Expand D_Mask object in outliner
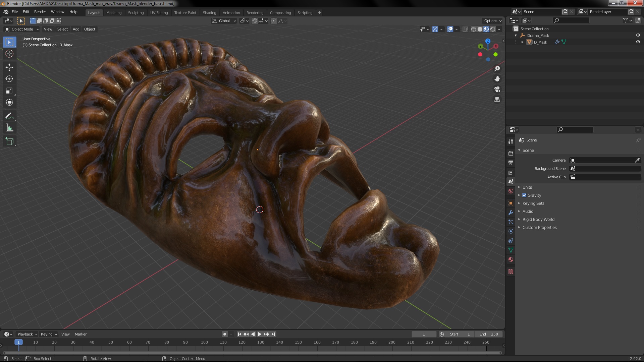 click(522, 42)
